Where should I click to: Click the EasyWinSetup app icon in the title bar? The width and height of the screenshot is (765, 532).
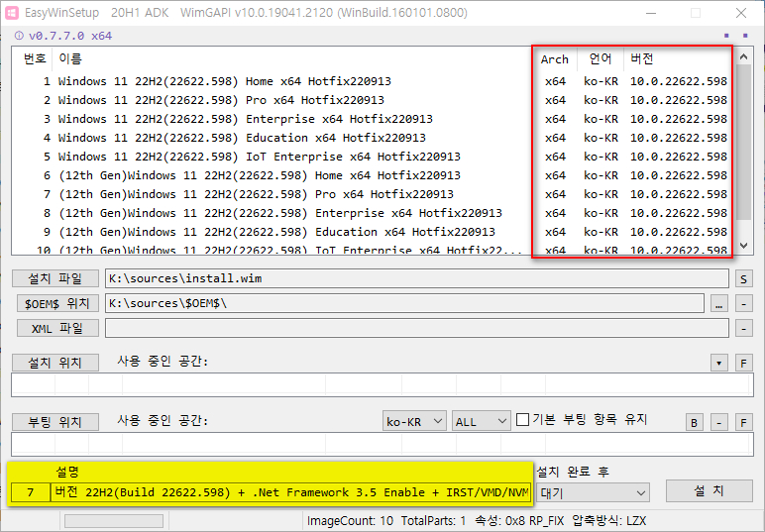(x=11, y=13)
